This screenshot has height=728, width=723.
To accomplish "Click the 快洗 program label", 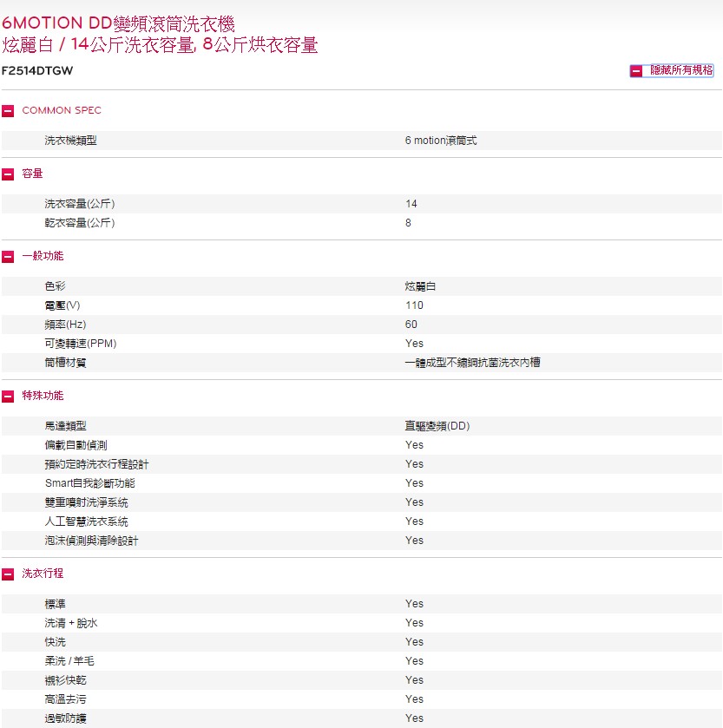I will click(56, 642).
